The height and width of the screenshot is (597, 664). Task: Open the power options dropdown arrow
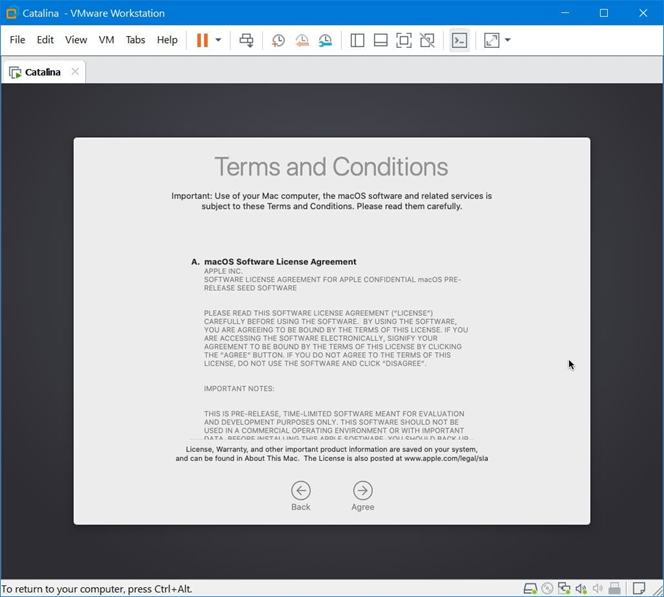click(x=218, y=40)
